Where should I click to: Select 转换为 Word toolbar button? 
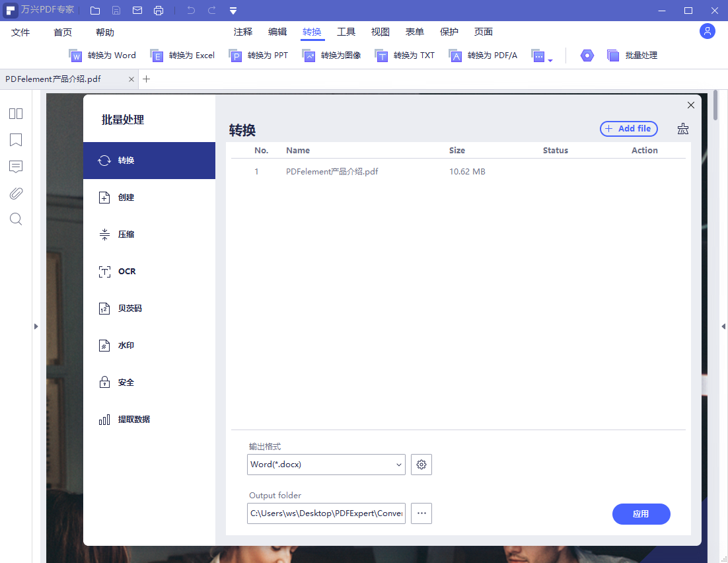coord(102,56)
